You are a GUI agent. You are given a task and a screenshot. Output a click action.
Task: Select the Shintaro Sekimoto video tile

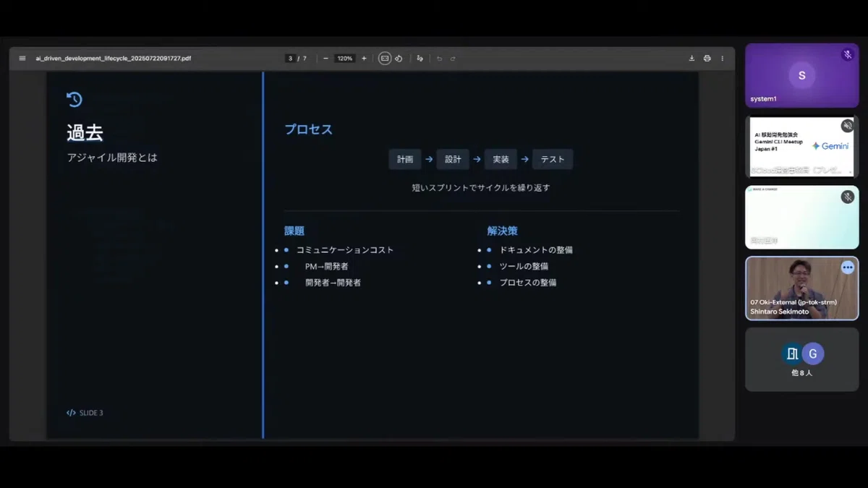[x=801, y=288]
